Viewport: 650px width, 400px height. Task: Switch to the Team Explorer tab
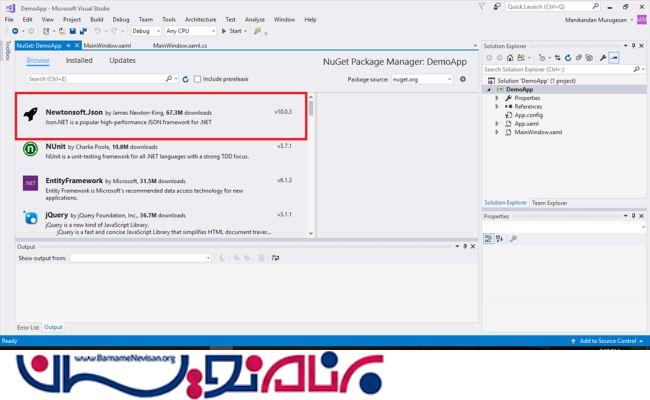549,203
